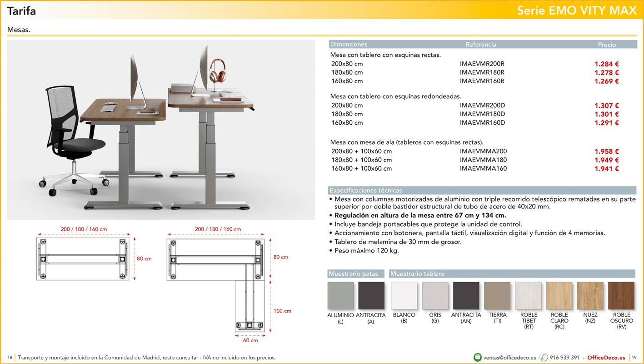Click reference IMAEVMR180D
644x364 pixels.
coord(482,114)
